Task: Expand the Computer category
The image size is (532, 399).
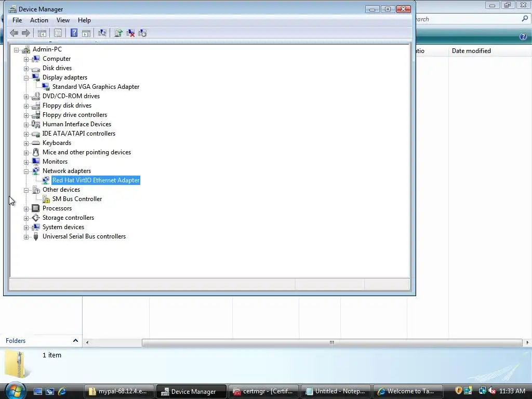Action: click(26, 59)
